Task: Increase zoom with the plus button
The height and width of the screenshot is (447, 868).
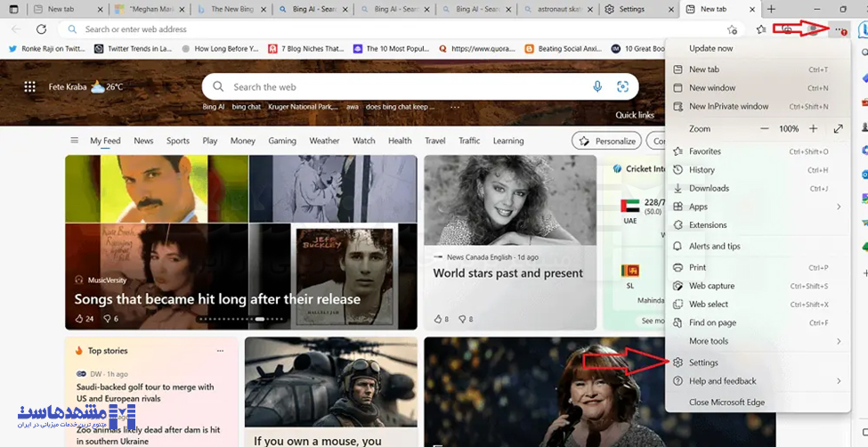Action: pyautogui.click(x=813, y=129)
